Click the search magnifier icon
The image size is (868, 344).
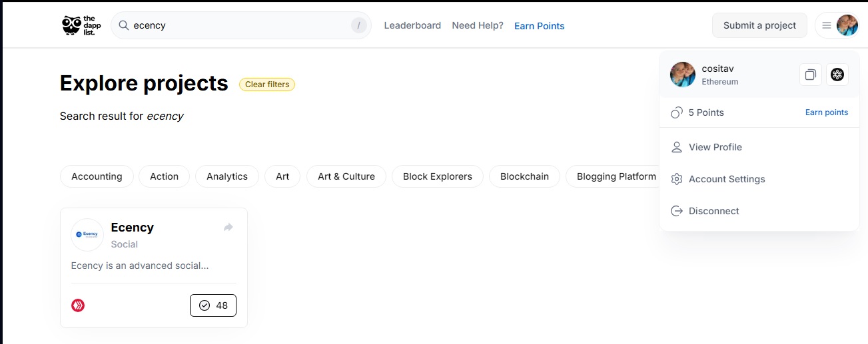coord(123,25)
